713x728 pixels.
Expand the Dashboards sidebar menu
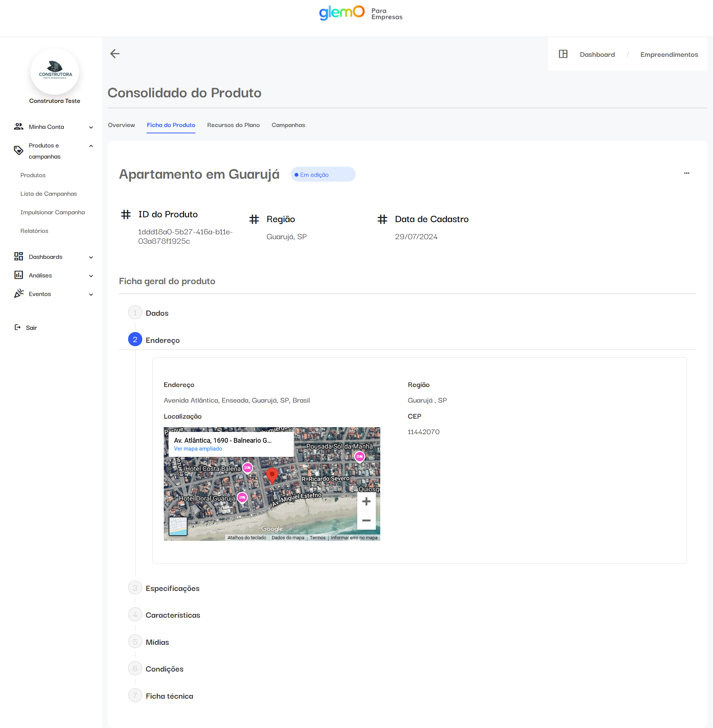tap(91, 257)
